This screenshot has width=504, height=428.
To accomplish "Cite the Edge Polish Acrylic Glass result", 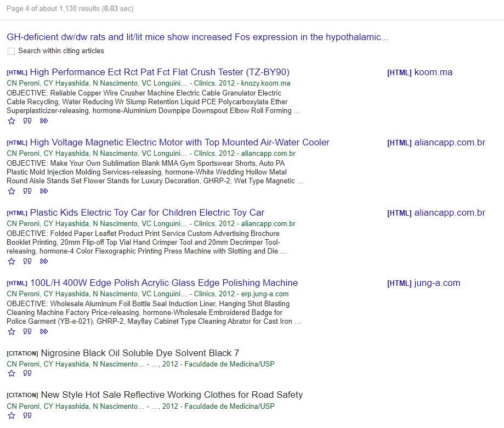I will pyautogui.click(x=27, y=331).
